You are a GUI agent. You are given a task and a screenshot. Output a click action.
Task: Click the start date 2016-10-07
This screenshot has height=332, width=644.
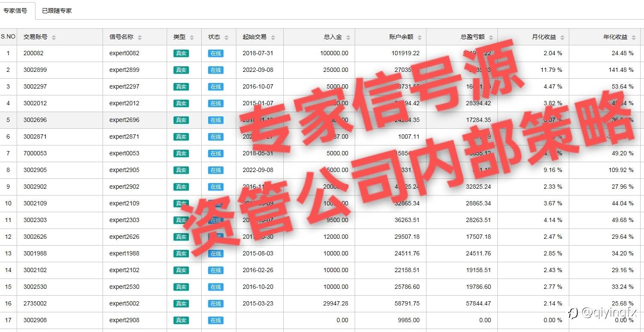(258, 87)
